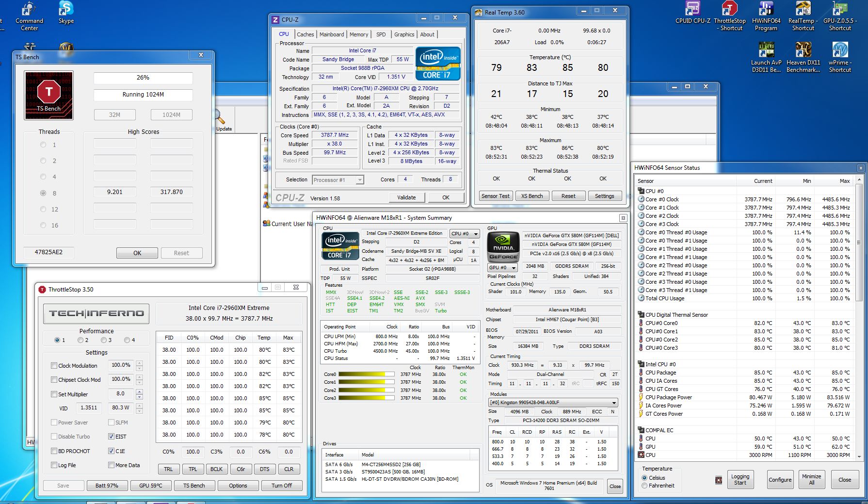
Task: Increase the VID wattage stepper
Action: (x=139, y=406)
